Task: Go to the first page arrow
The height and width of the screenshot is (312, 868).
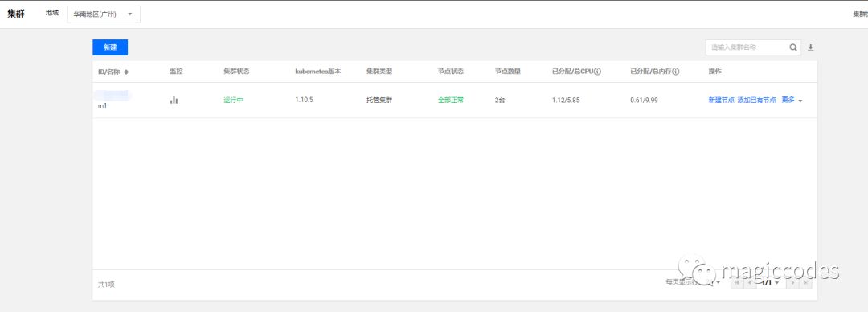Action: pos(736,282)
